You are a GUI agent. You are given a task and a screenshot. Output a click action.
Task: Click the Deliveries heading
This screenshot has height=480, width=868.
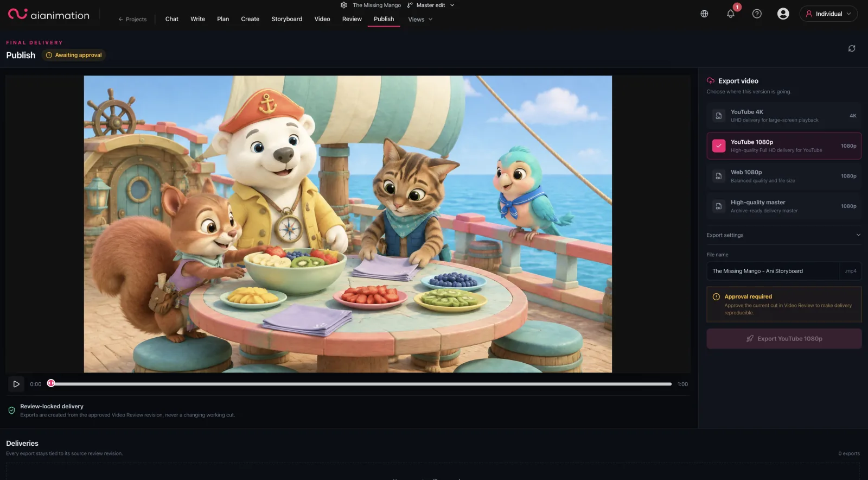[22, 444]
